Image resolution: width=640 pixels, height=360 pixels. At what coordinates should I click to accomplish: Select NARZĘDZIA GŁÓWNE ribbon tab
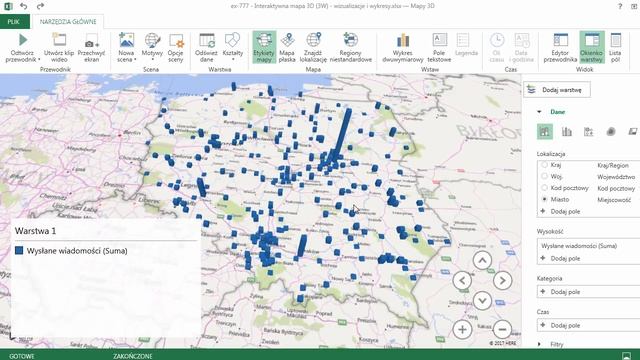(68, 22)
